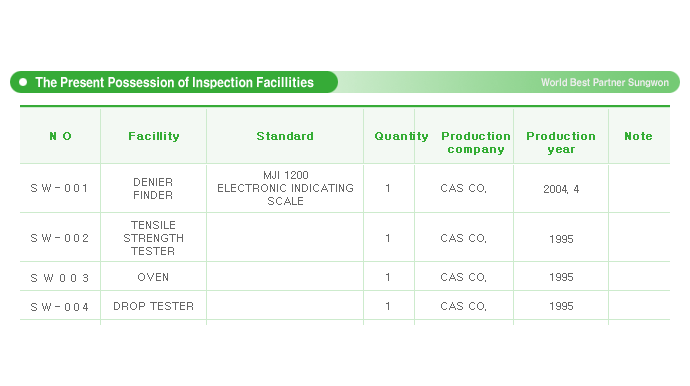Select the "2004. 4" production year cell
This screenshot has width=690, height=386.
pyautogui.click(x=561, y=189)
